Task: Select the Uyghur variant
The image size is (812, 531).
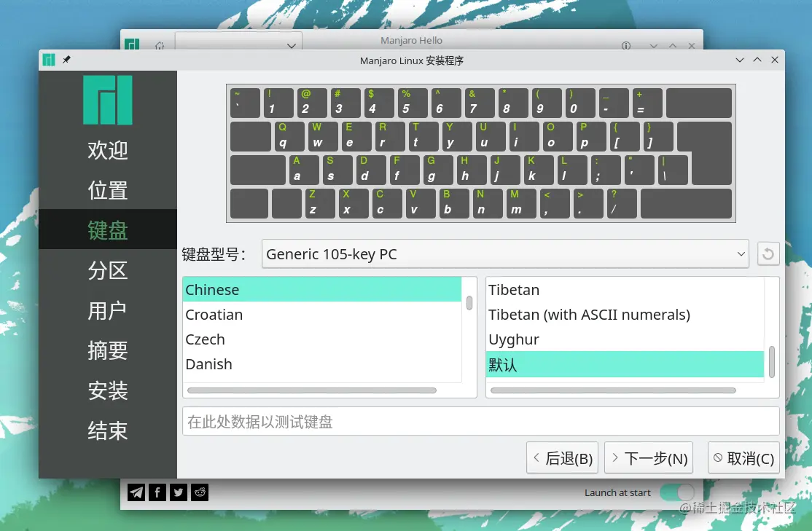Action: pos(625,339)
